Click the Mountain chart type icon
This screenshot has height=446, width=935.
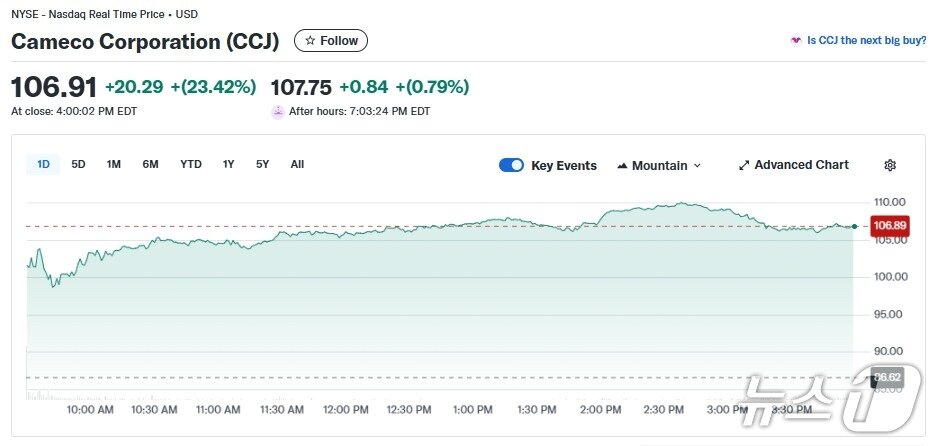pyautogui.click(x=622, y=165)
